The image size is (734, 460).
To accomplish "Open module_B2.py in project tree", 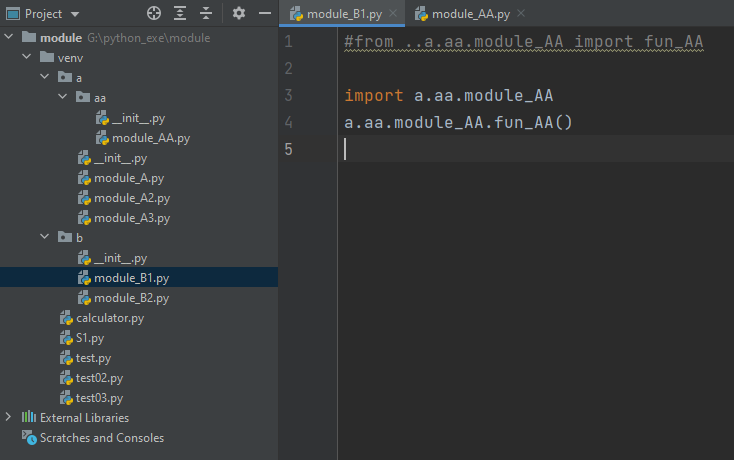I will tap(132, 298).
